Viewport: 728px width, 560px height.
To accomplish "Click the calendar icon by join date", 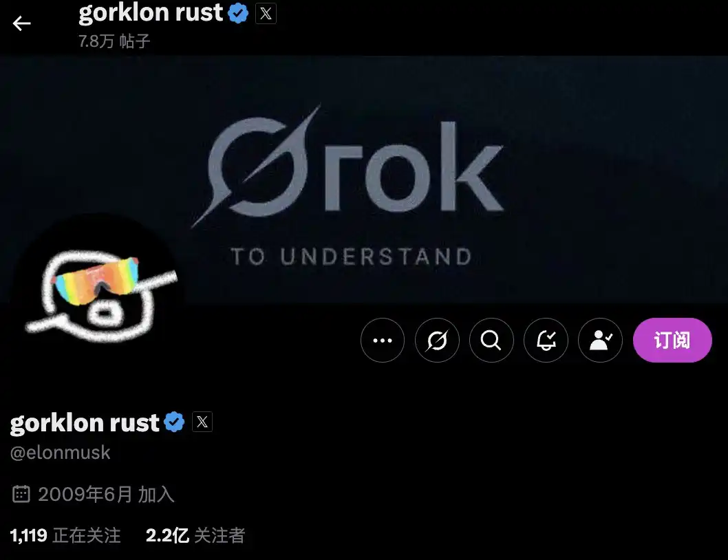I will coord(21,494).
